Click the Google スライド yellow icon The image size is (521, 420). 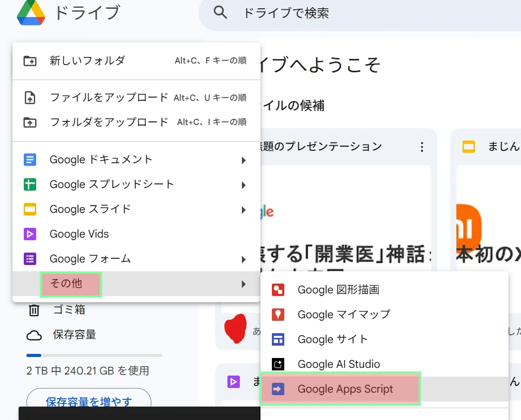[x=30, y=209]
